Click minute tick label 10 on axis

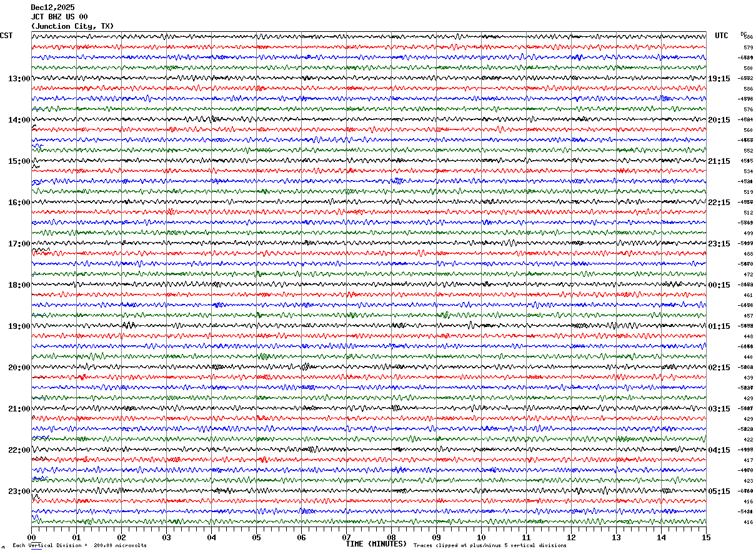tap(482, 537)
